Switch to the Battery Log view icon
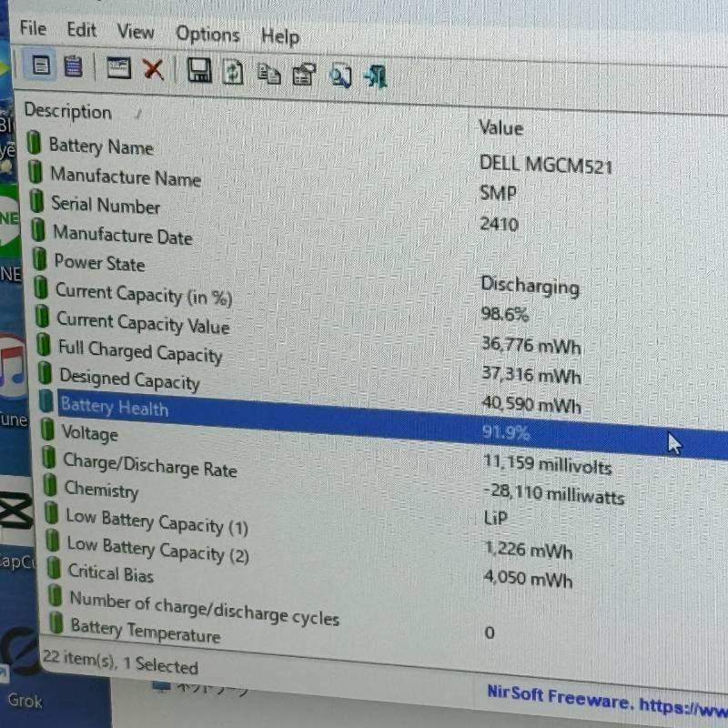This screenshot has width=728, height=728. 73,66
